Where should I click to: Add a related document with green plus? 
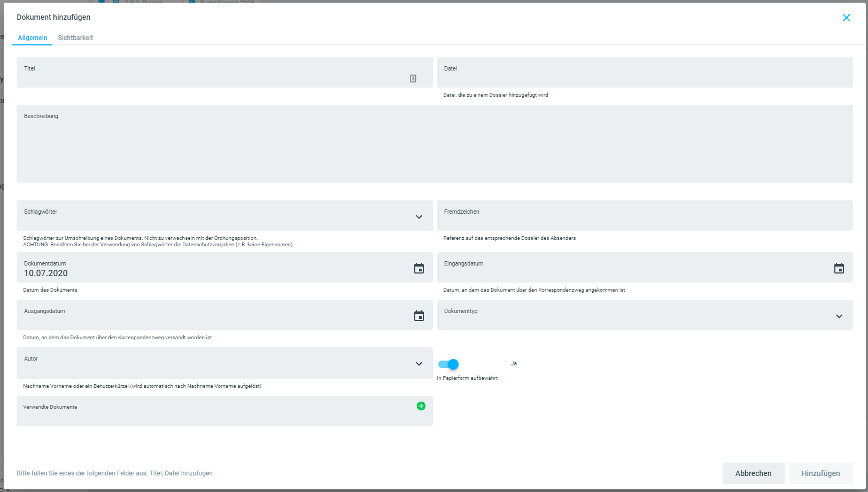[x=421, y=406]
